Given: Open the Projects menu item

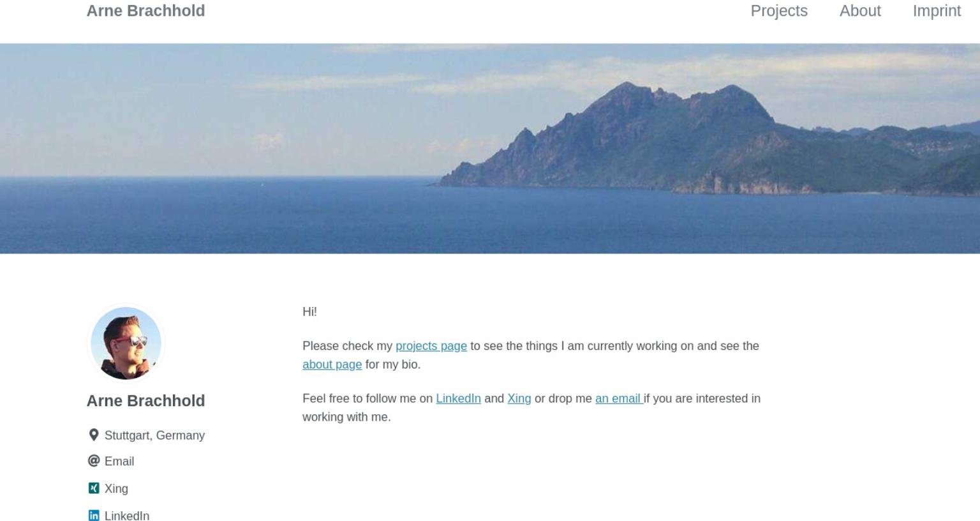Looking at the screenshot, I should pos(779,11).
